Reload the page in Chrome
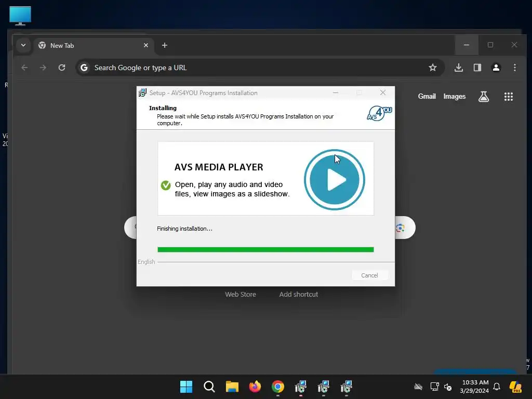The image size is (532, 399). pos(62,68)
